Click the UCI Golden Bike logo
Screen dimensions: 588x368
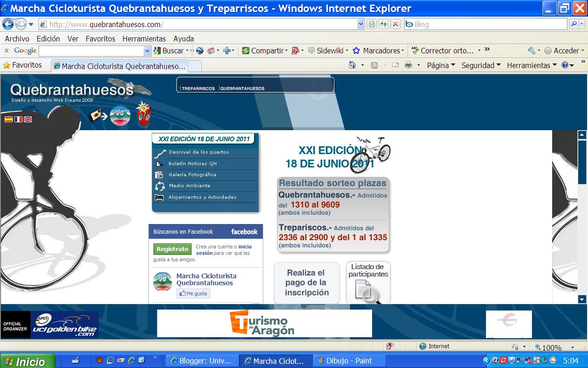click(x=64, y=324)
